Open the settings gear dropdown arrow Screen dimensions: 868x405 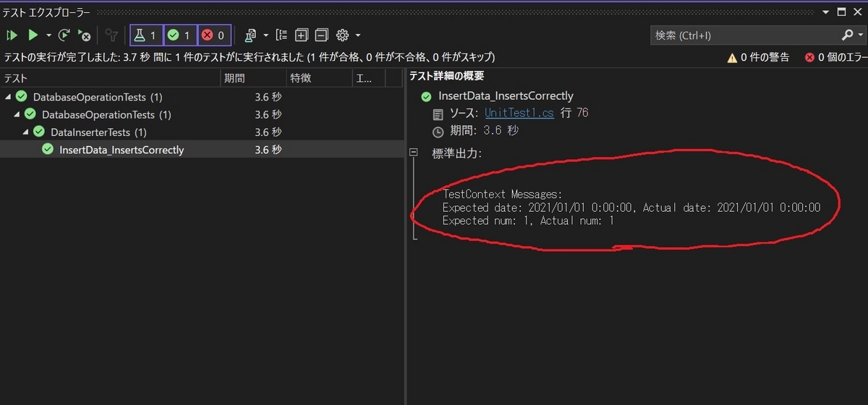[x=357, y=35]
